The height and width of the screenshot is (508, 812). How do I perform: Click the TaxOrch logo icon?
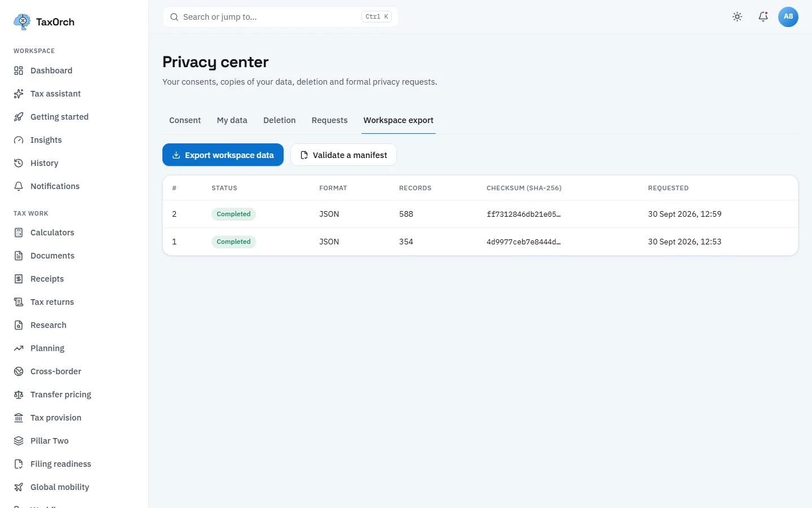(22, 22)
